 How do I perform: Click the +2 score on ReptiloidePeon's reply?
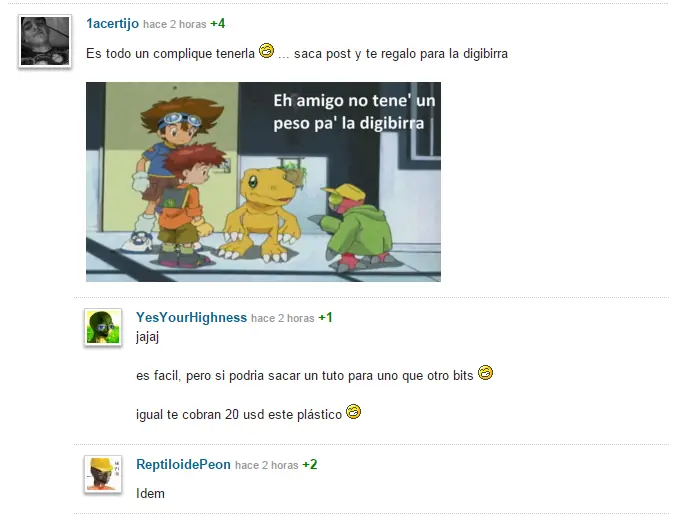[x=310, y=464]
